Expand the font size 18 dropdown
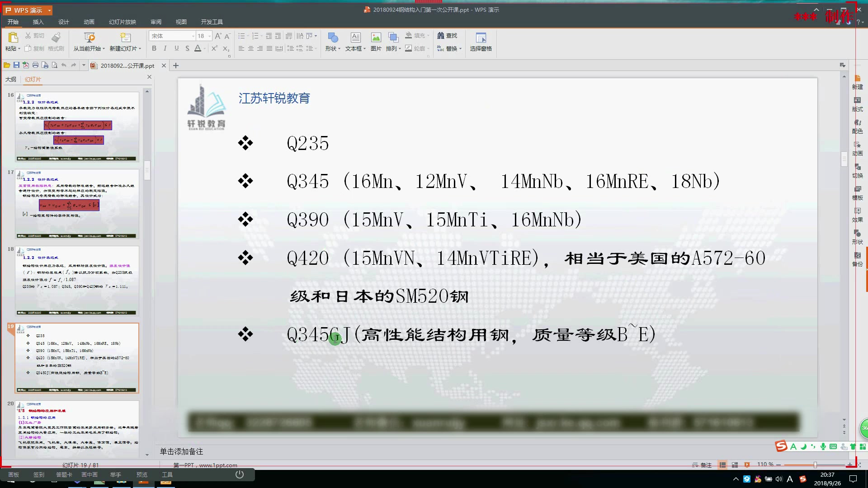Screen dimensions: 868x488 tap(210, 36)
